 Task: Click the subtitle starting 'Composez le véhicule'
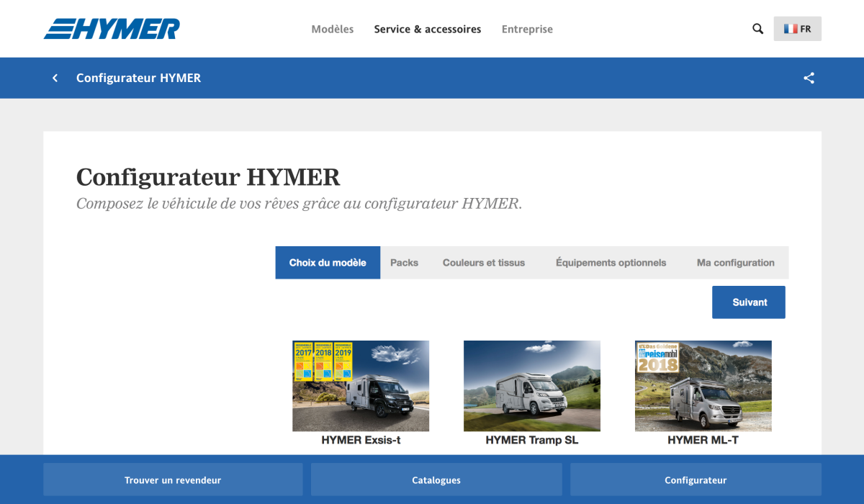pos(299,204)
